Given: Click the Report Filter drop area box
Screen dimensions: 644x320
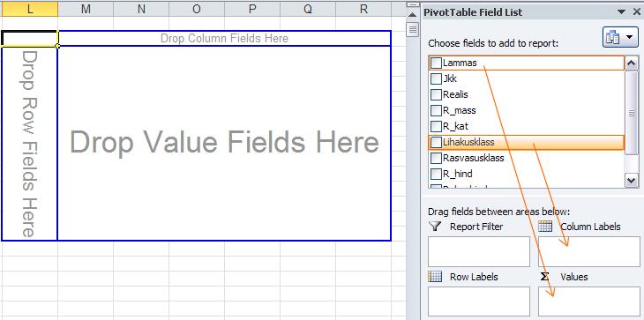Looking at the screenshot, I should point(479,251).
